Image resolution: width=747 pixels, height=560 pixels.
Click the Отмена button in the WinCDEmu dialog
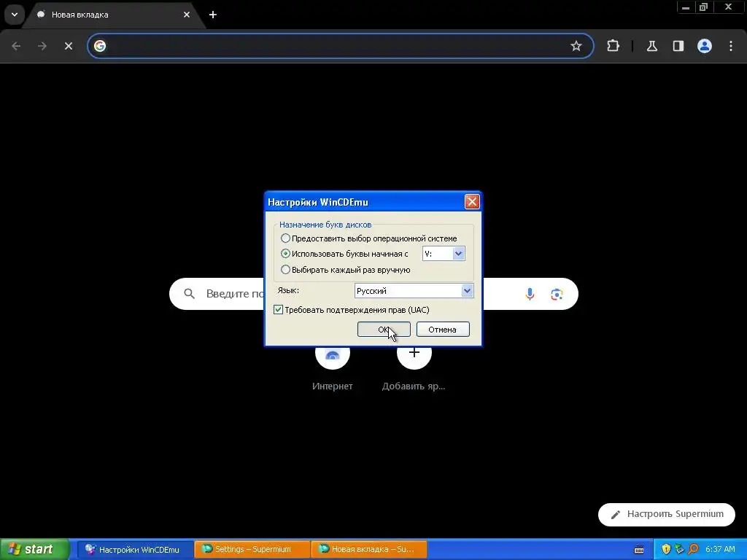(443, 329)
